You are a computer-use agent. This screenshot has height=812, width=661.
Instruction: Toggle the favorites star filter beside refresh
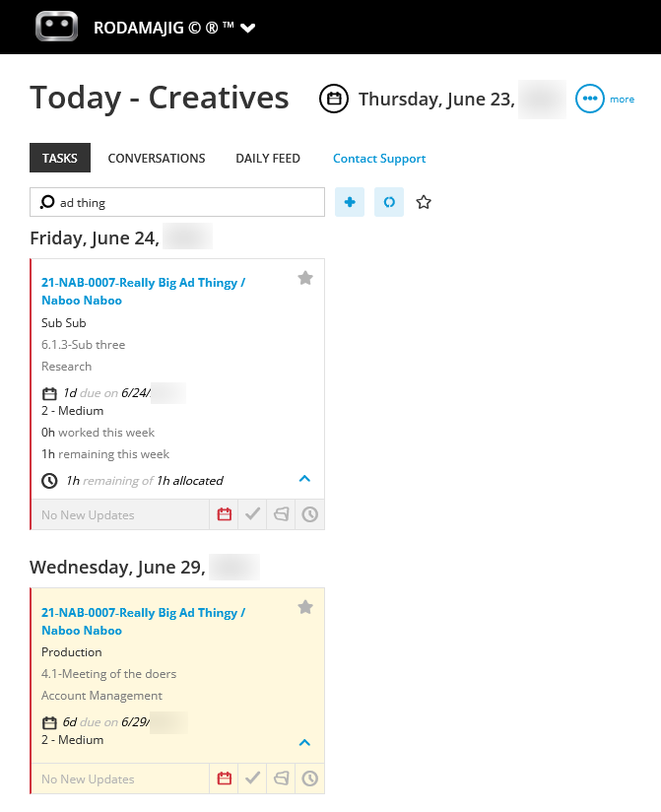[x=424, y=202]
